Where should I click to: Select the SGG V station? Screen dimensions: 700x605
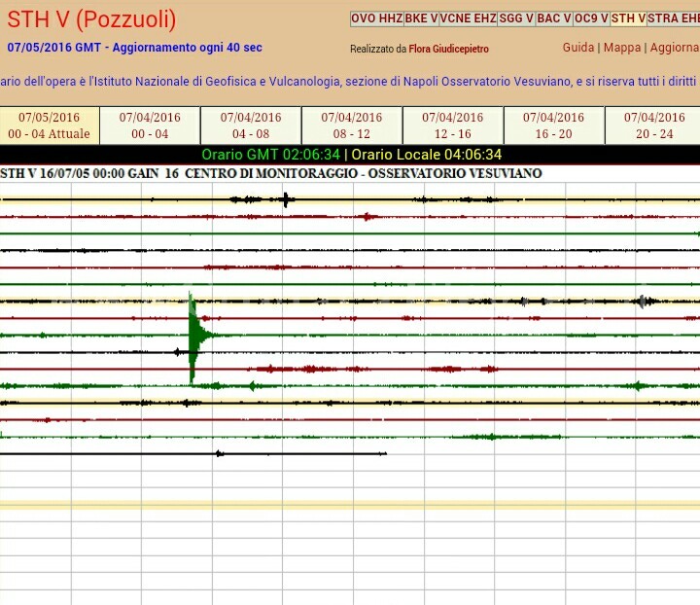pyautogui.click(x=516, y=18)
